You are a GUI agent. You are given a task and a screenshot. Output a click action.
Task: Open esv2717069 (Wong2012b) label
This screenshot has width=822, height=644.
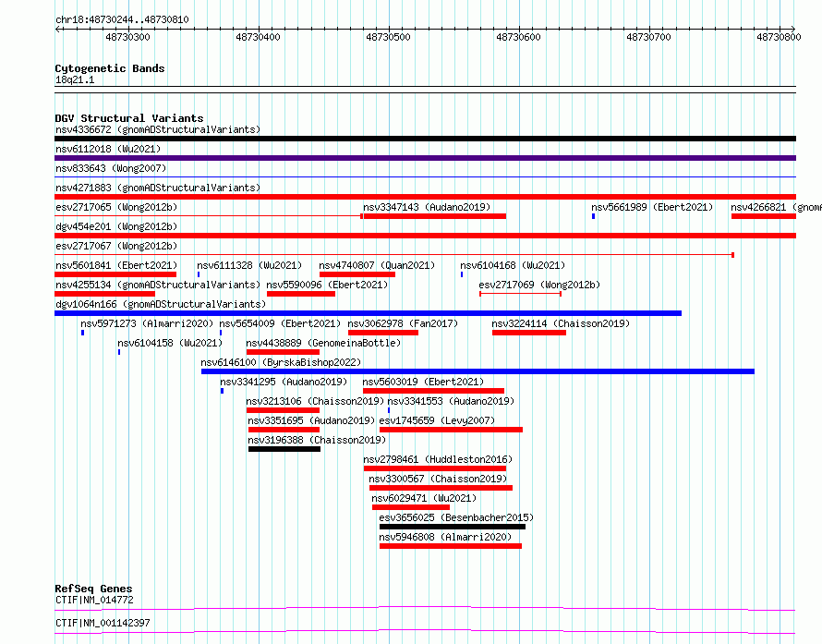(x=539, y=285)
